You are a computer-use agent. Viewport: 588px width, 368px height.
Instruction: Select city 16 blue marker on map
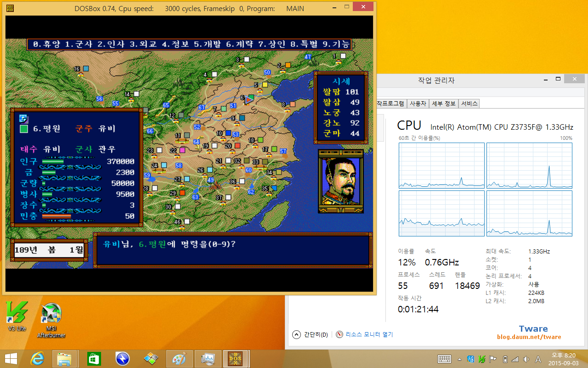[85, 69]
